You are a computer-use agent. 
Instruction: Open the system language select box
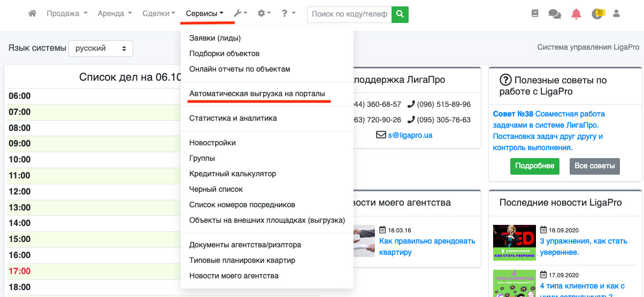[x=101, y=48]
